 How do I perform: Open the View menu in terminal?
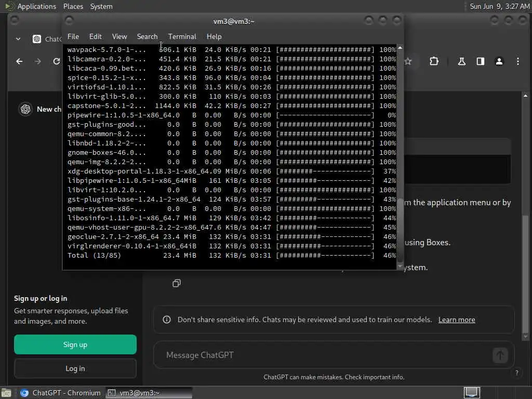119,36
